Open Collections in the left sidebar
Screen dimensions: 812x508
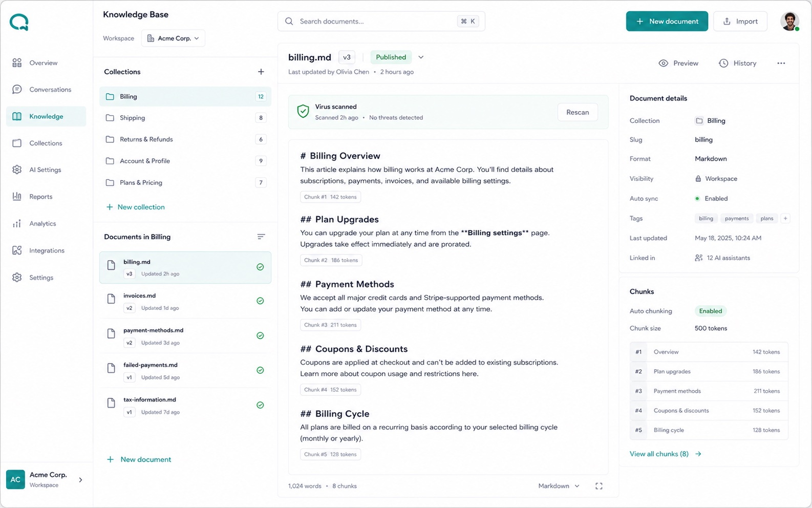(x=46, y=143)
